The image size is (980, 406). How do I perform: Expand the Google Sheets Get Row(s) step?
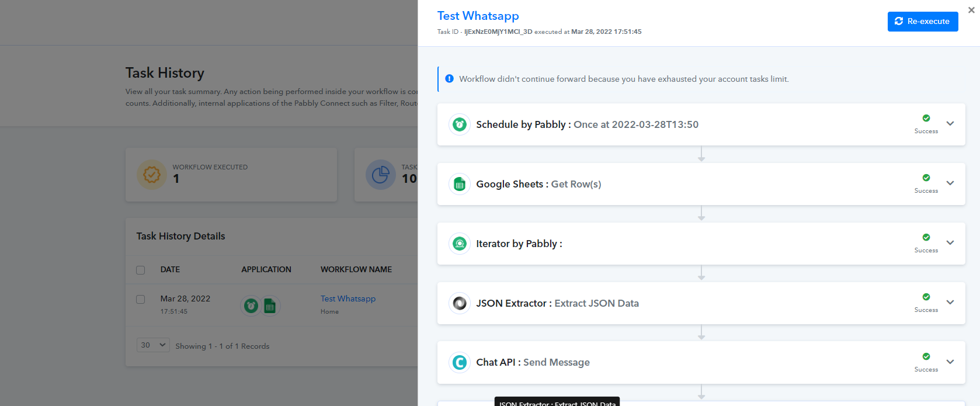pos(950,183)
